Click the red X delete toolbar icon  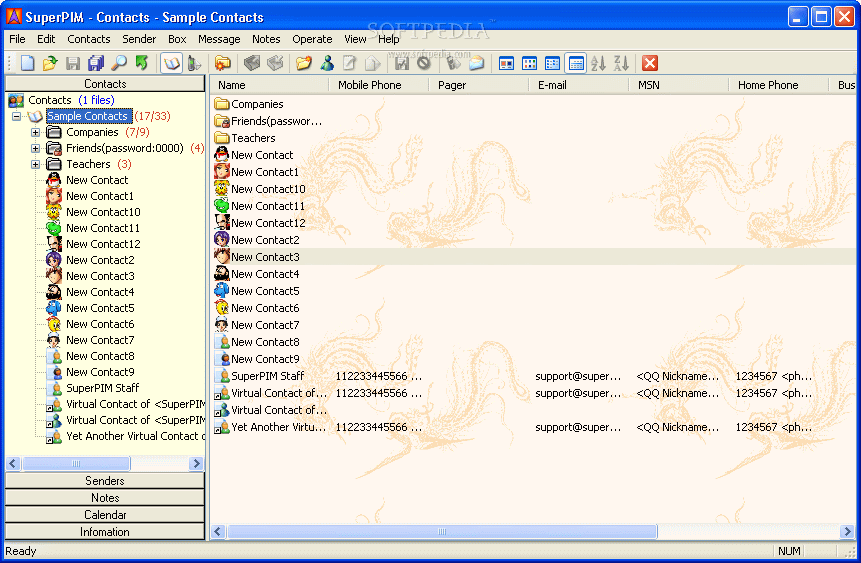click(x=650, y=63)
